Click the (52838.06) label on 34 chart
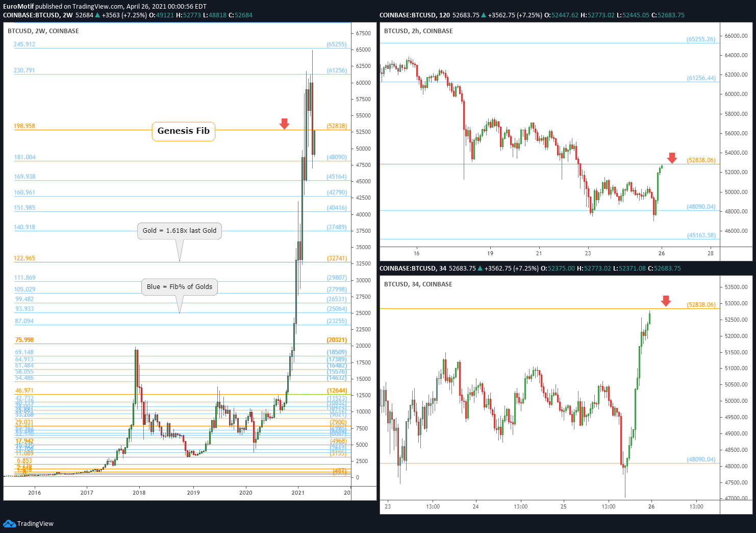This screenshot has width=756, height=533. pos(701,305)
